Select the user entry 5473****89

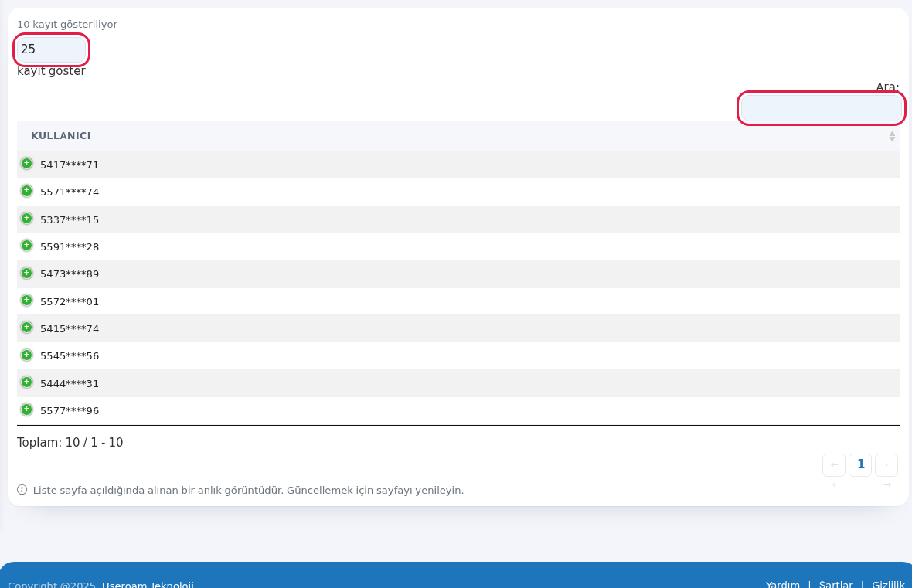(x=70, y=274)
